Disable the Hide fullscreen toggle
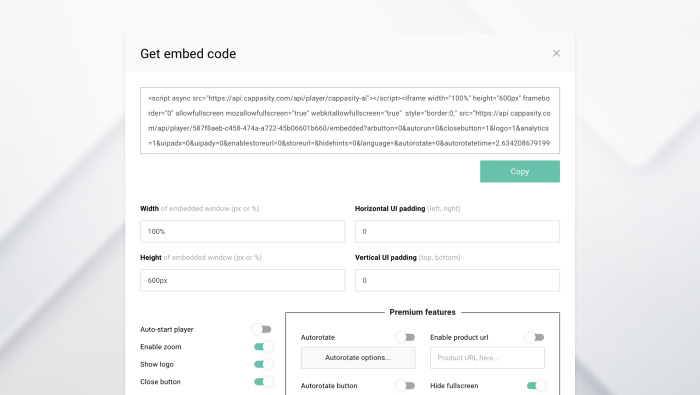Image resolution: width=700 pixels, height=395 pixels. point(536,386)
